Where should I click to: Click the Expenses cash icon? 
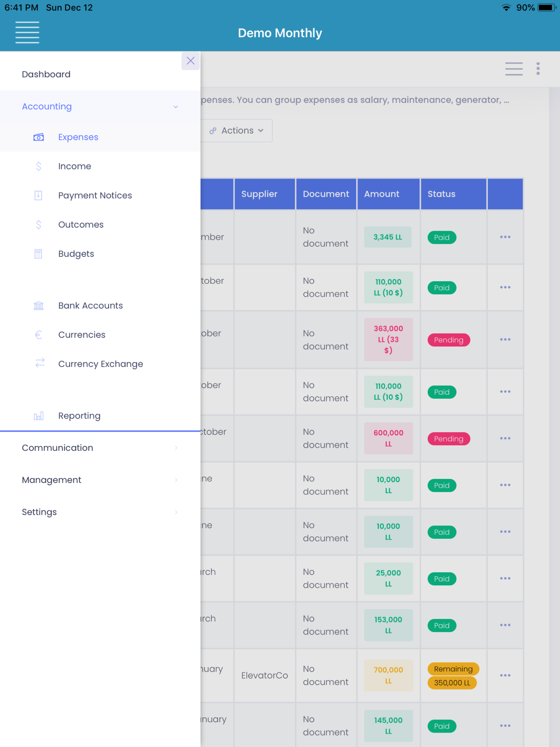[x=39, y=137]
